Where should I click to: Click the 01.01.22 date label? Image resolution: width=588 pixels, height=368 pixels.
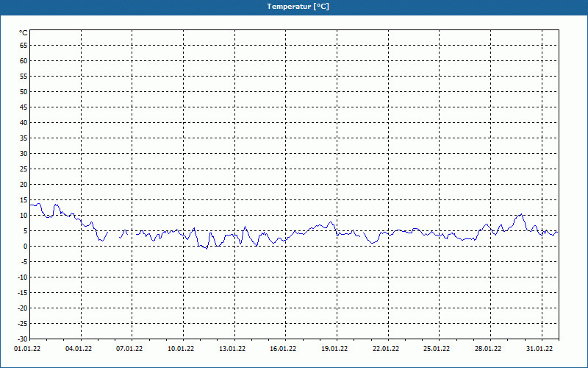(x=27, y=349)
